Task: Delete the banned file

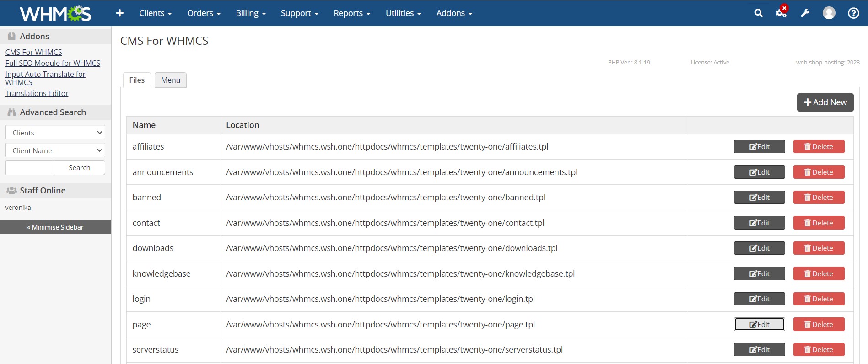Action: tap(819, 198)
